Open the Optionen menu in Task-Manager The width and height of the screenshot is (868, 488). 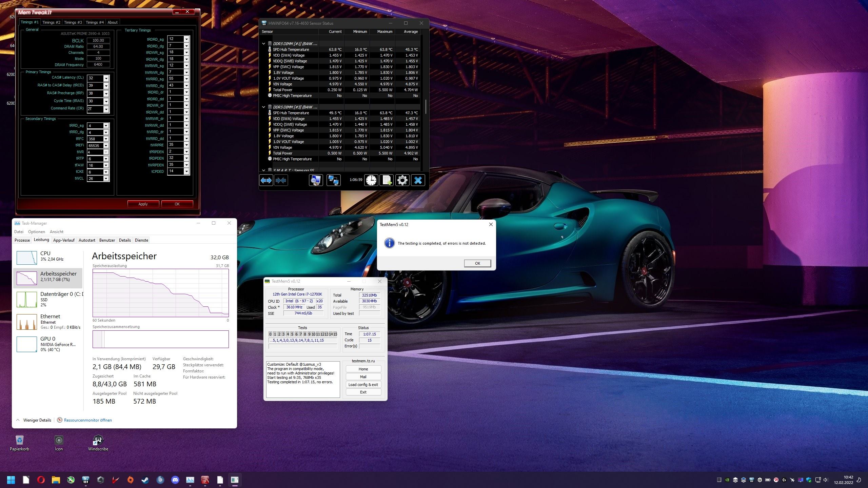click(x=36, y=232)
